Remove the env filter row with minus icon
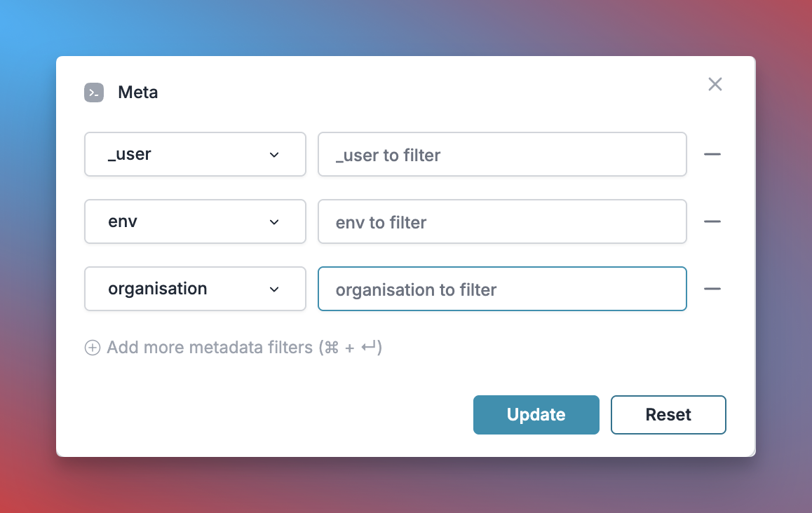 coord(712,221)
